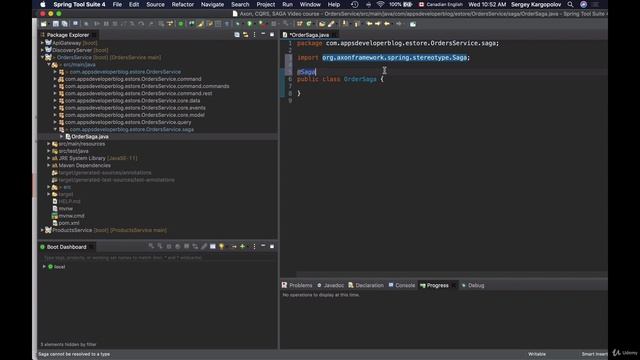The image size is (640, 360).
Task: Click the Last Edit Location arrow icon
Action: click(369, 24)
